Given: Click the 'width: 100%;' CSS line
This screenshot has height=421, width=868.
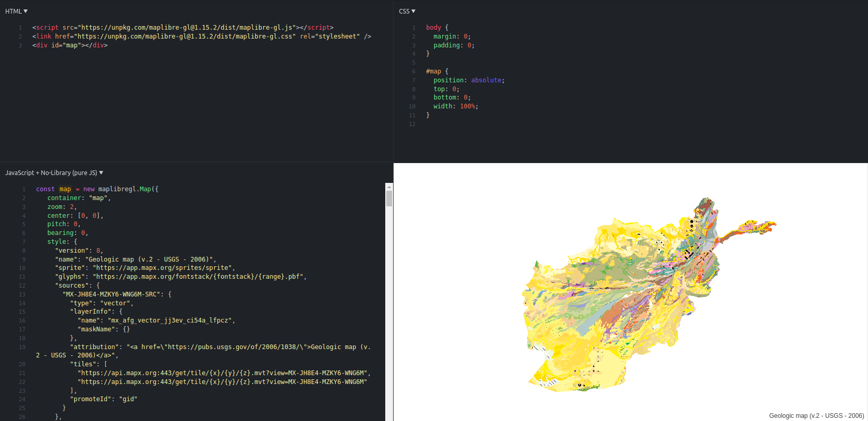Looking at the screenshot, I should point(456,106).
